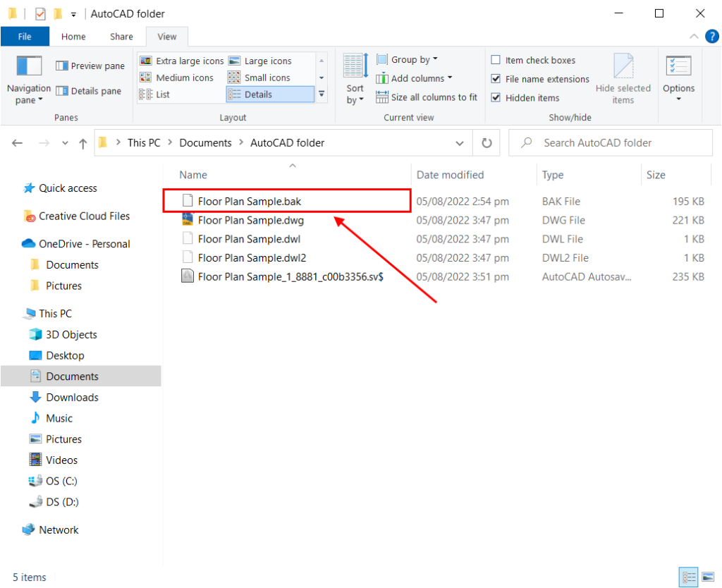
Task: Open the File menu
Action: click(25, 36)
